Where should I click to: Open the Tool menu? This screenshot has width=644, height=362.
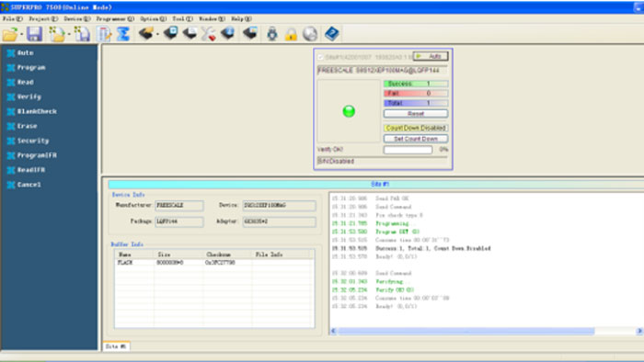[182, 19]
